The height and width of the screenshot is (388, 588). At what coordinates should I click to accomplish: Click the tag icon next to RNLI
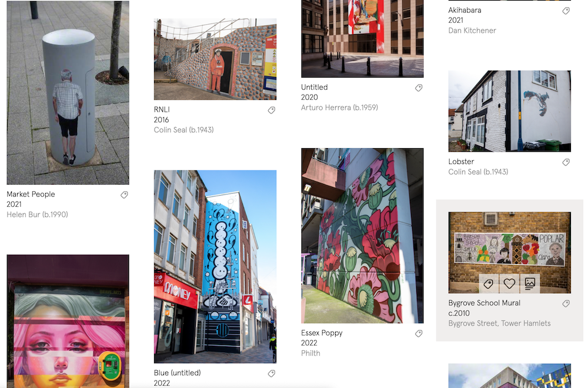tap(272, 110)
